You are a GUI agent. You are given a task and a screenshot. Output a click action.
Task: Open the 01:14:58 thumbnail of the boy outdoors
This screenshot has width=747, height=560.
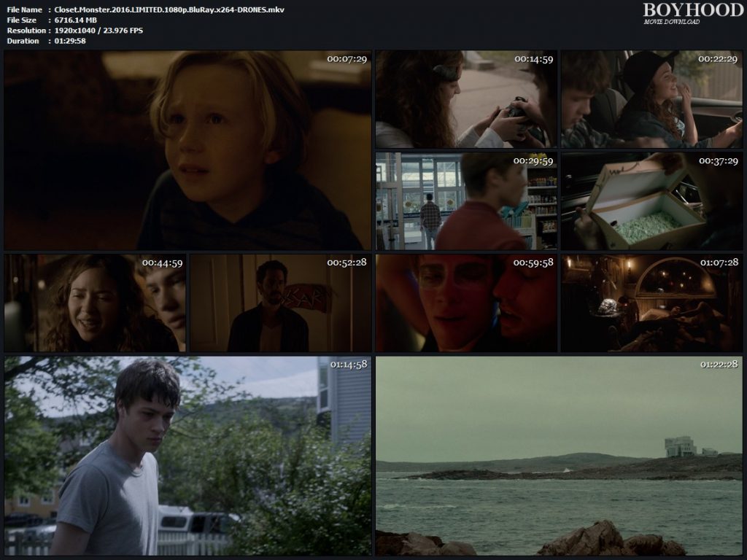187,456
